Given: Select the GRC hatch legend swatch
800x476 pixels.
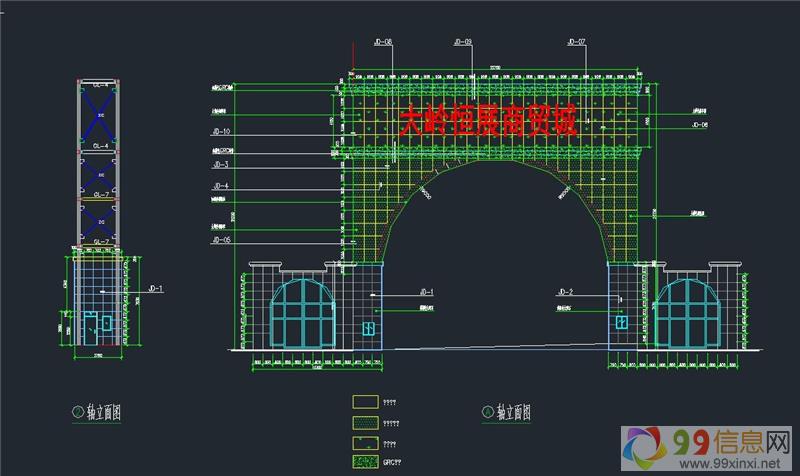Looking at the screenshot, I should coord(365,461).
